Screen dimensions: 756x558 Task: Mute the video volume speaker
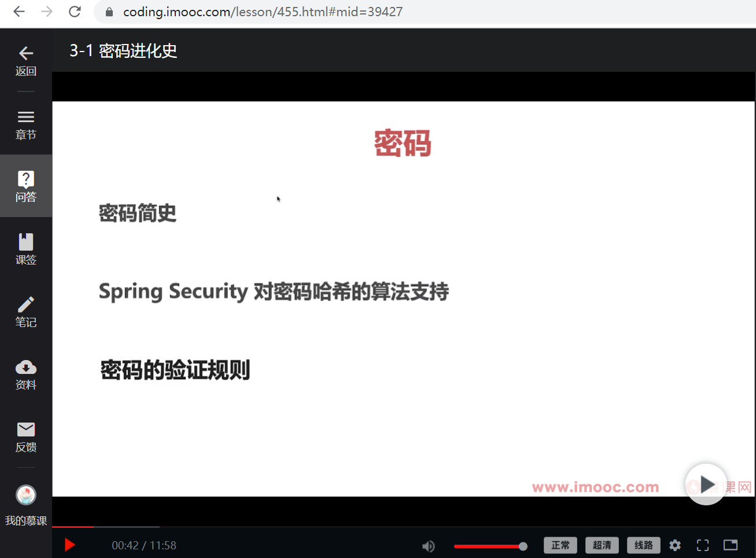(429, 546)
